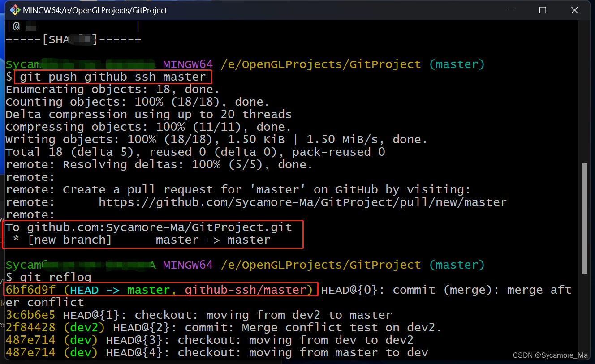
Task: Click the terminal vertical scrollbar thumb
Action: pyautogui.click(x=584, y=218)
